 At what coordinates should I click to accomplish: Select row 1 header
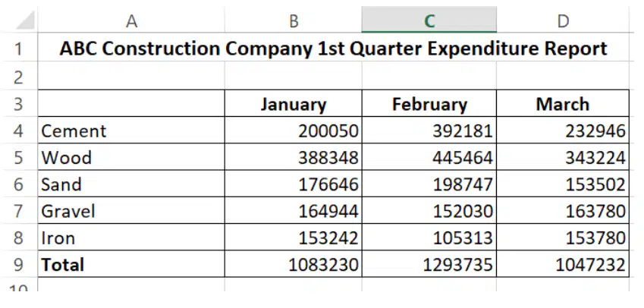click(18, 49)
